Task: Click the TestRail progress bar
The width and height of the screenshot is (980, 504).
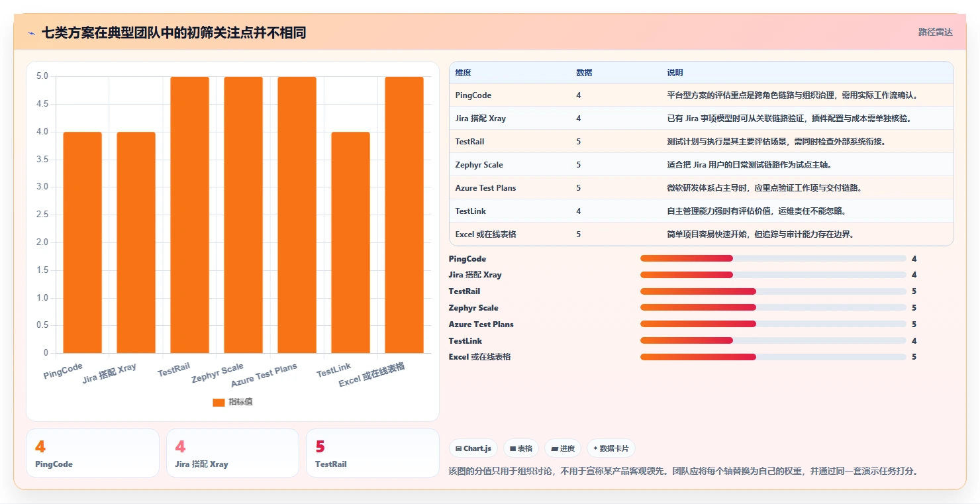Action: 773,291
